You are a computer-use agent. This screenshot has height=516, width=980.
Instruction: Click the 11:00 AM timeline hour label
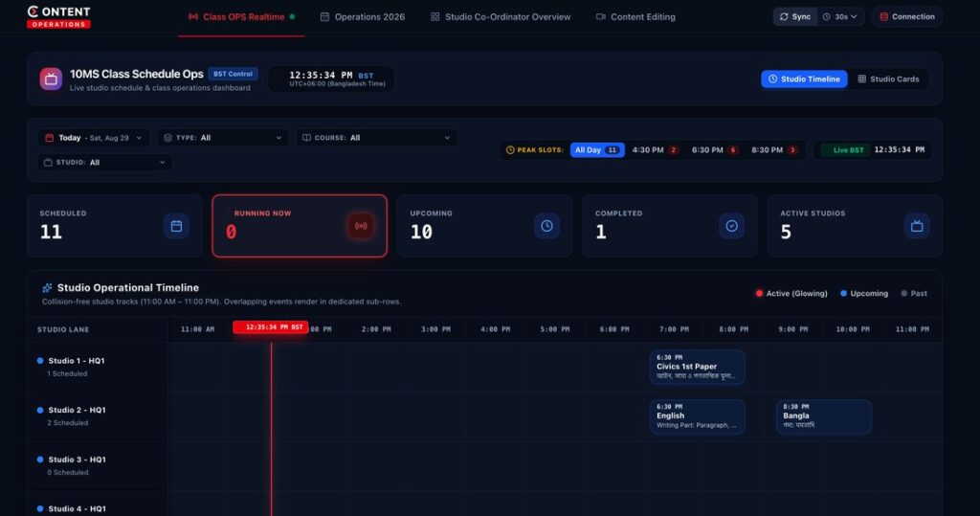tap(197, 329)
